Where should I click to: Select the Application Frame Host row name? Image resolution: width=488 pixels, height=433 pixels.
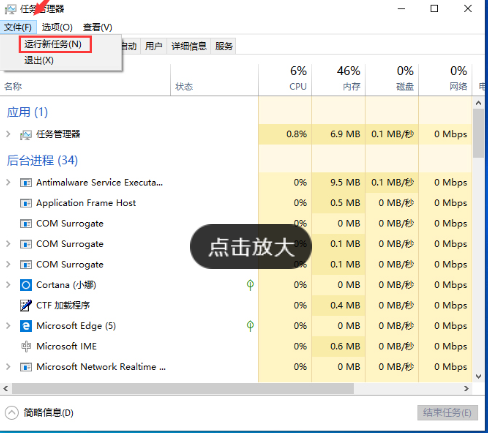tap(86, 203)
